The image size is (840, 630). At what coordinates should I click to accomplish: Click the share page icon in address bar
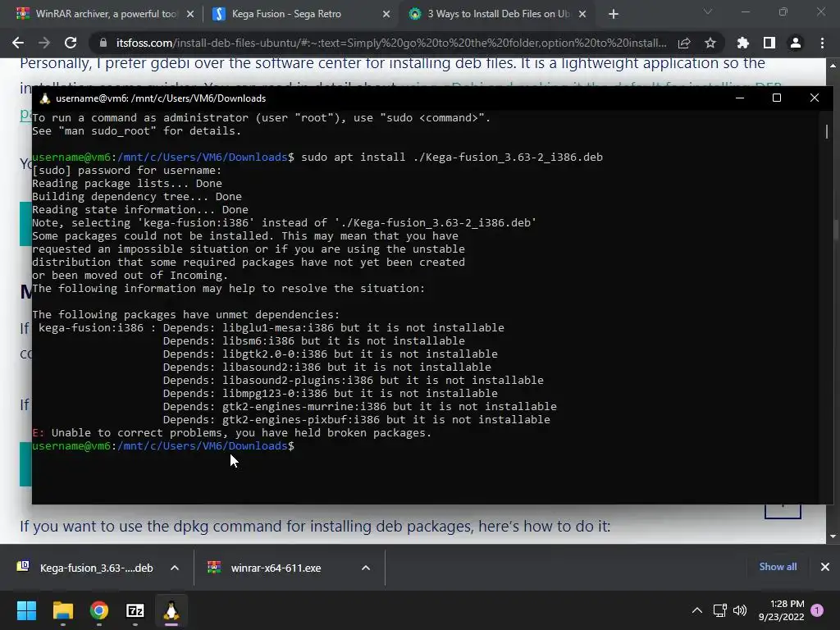pyautogui.click(x=684, y=43)
